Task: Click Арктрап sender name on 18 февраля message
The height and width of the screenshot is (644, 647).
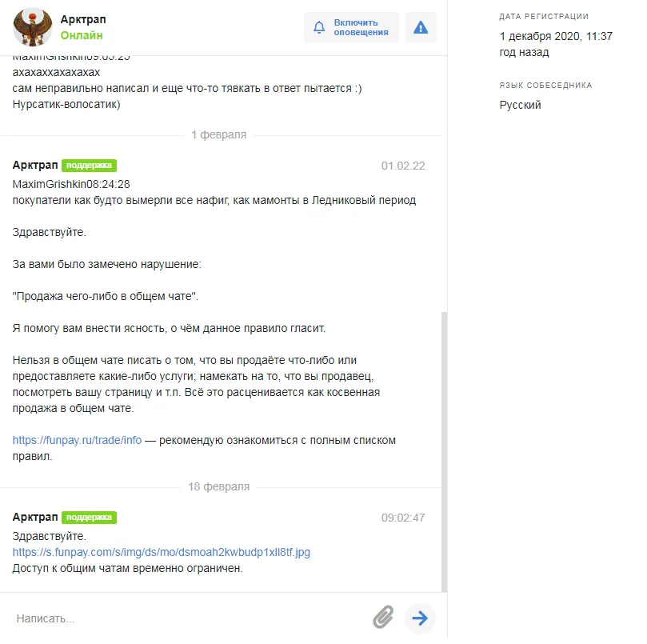Action: coord(35,518)
